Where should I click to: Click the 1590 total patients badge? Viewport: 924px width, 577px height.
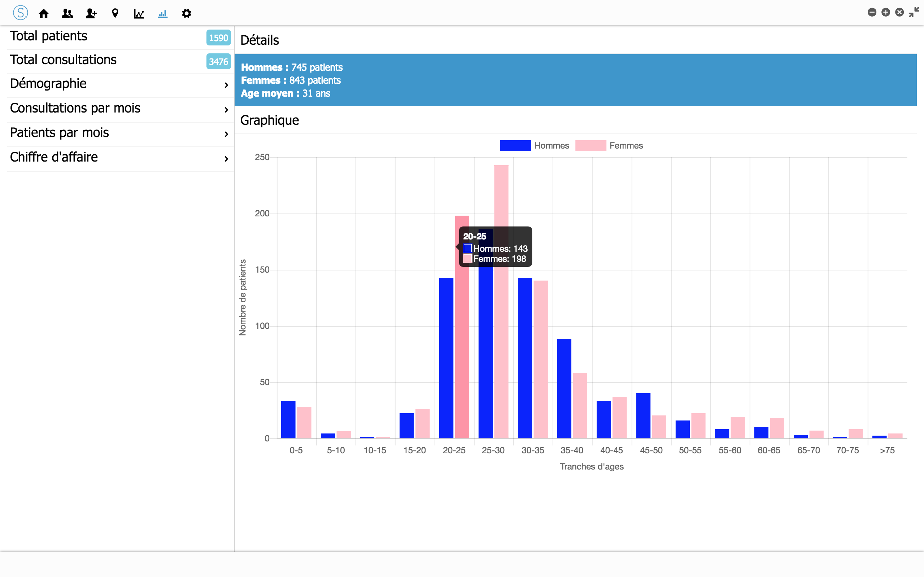[218, 38]
